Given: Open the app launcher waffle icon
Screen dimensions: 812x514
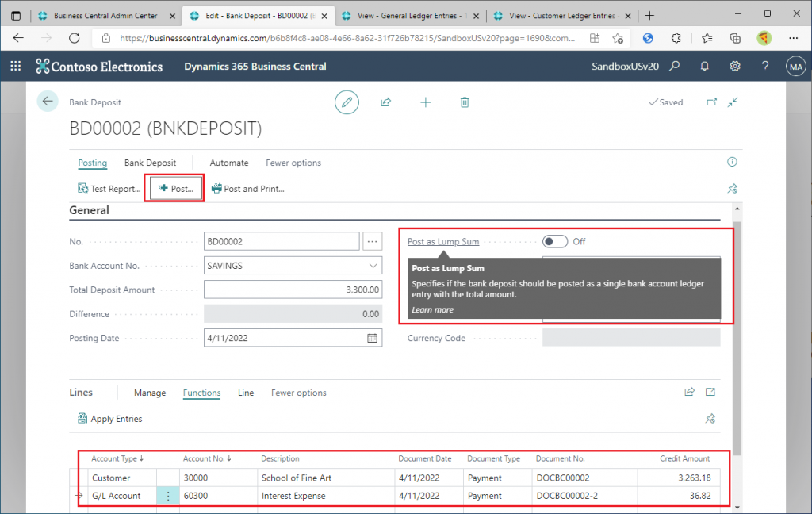Looking at the screenshot, I should [x=16, y=66].
